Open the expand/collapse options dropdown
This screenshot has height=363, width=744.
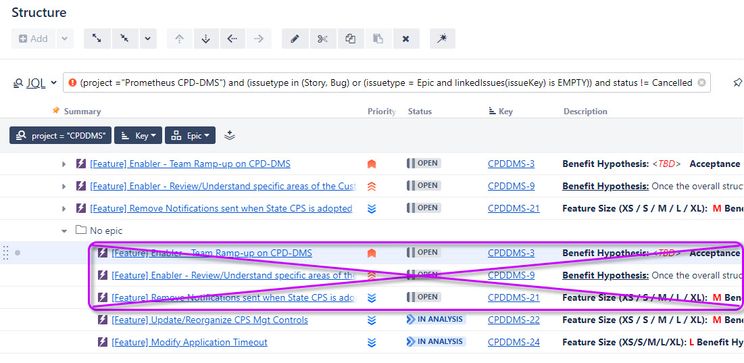[148, 39]
